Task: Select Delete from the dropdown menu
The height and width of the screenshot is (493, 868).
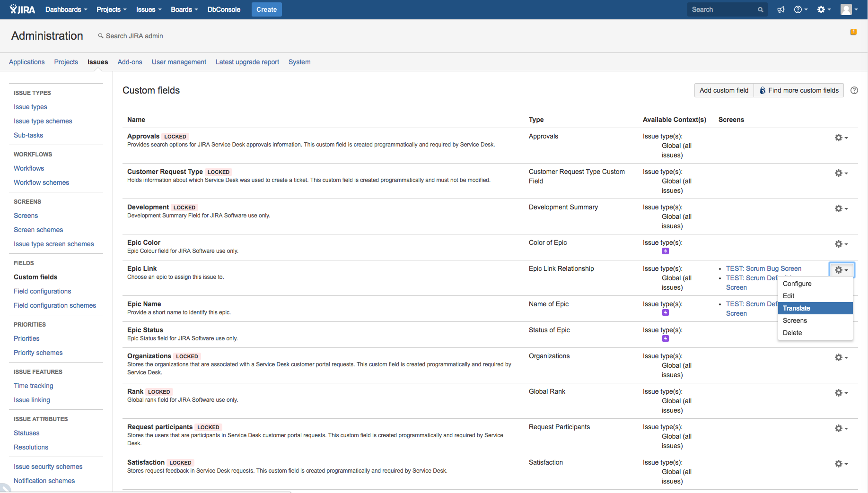Action: (x=815, y=333)
